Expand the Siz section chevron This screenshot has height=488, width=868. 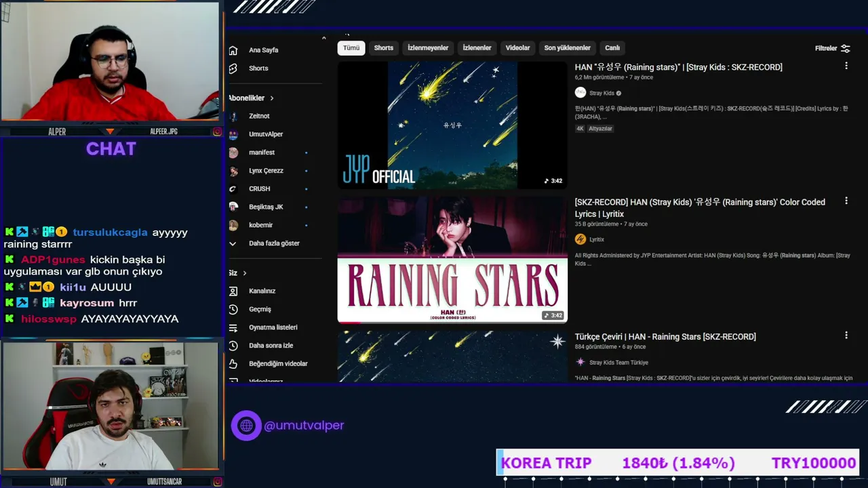tap(245, 273)
